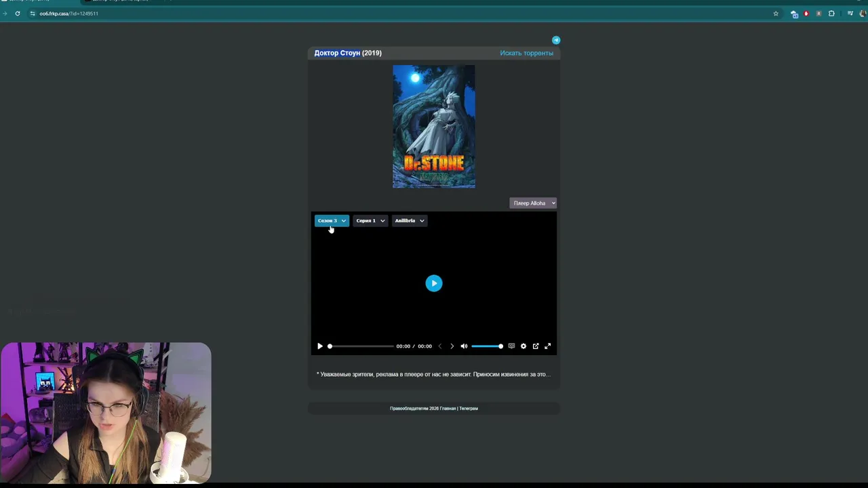868x488 pixels.
Task: Enter fullscreen with the expand icon
Action: [x=548, y=346]
